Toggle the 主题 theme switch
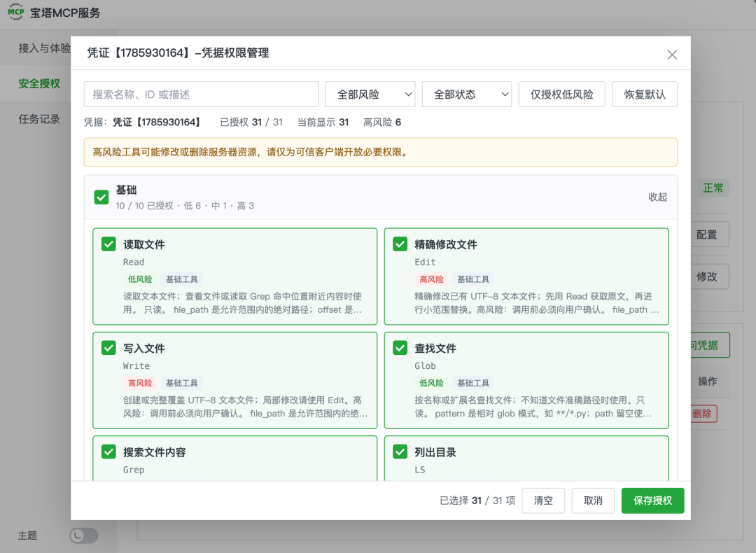Image resolution: width=756 pixels, height=553 pixels. 83,535
